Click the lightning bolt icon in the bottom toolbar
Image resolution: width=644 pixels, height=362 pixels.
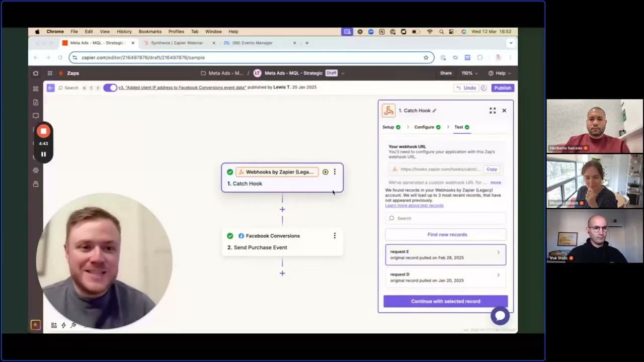click(x=63, y=325)
